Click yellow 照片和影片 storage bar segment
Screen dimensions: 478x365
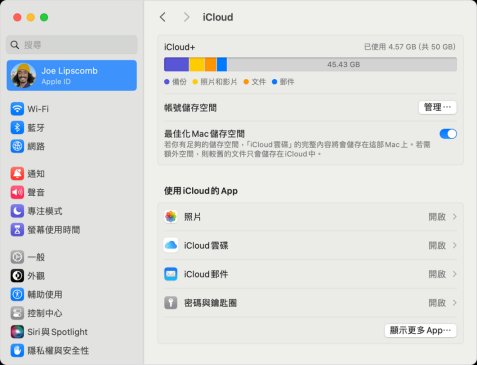click(197, 64)
